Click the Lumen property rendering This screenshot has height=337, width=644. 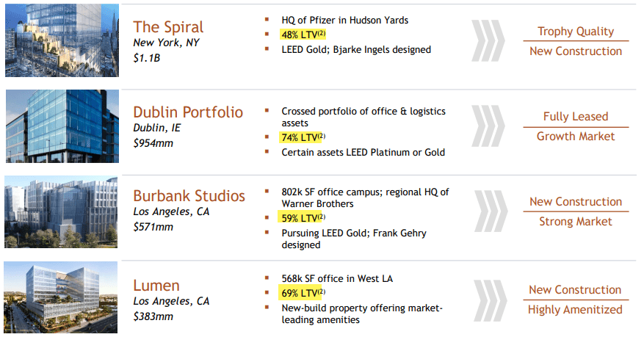point(61,297)
